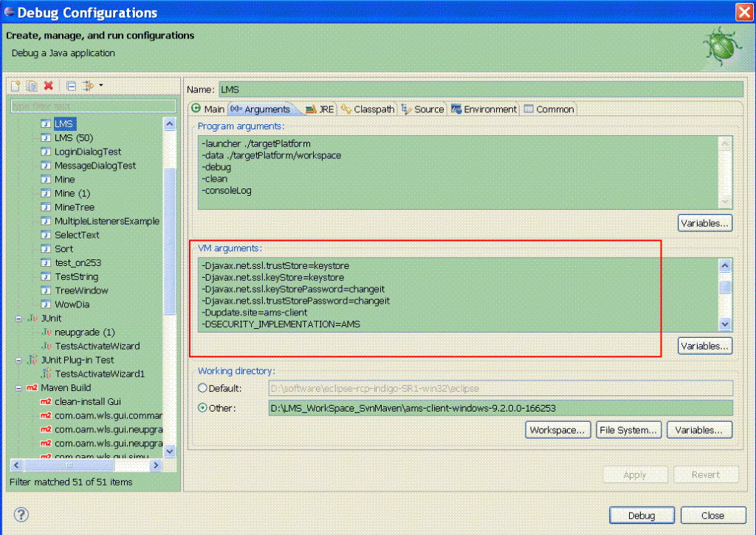Click the New launch configuration icon

pos(16,86)
